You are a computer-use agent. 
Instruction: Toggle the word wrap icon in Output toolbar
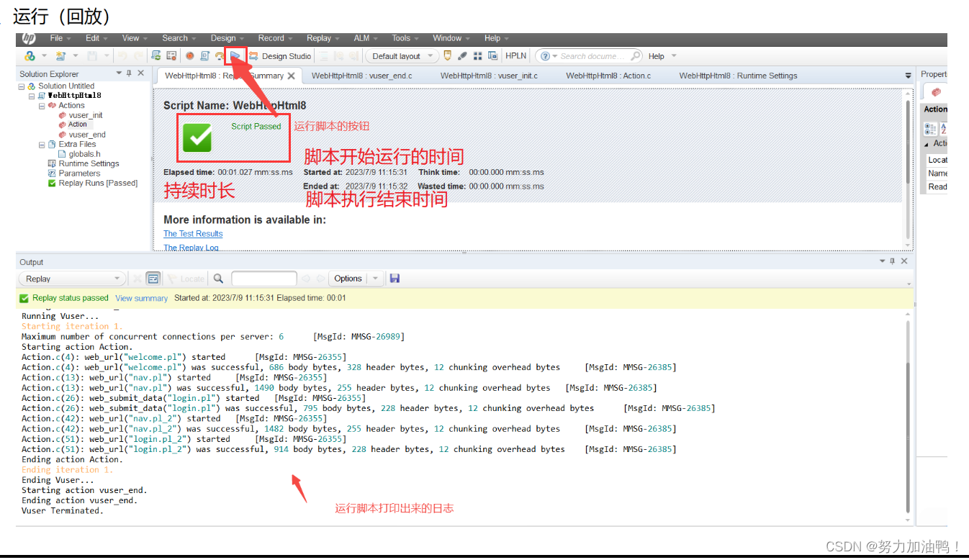pyautogui.click(x=153, y=279)
